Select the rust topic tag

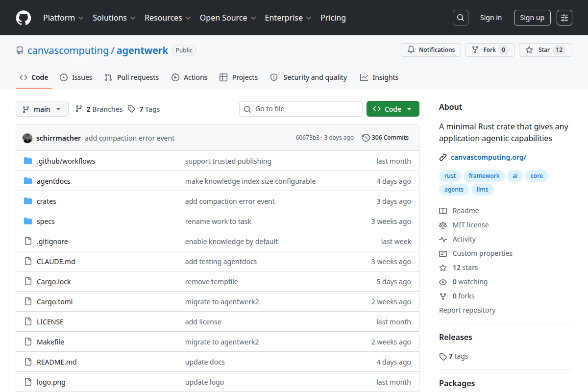click(x=450, y=175)
